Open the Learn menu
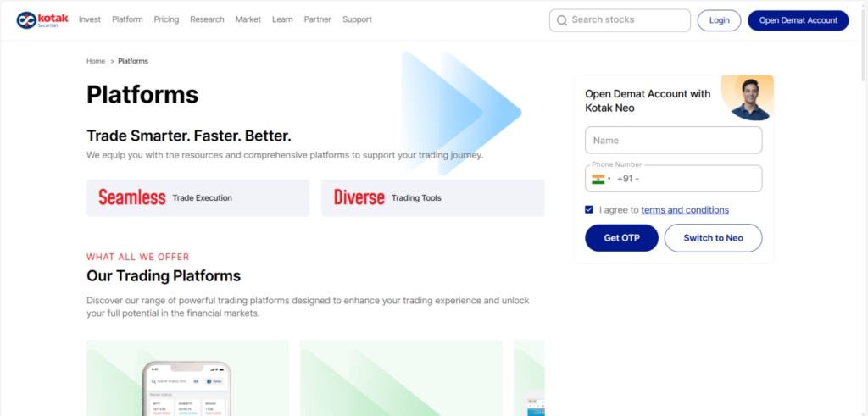 tap(282, 19)
